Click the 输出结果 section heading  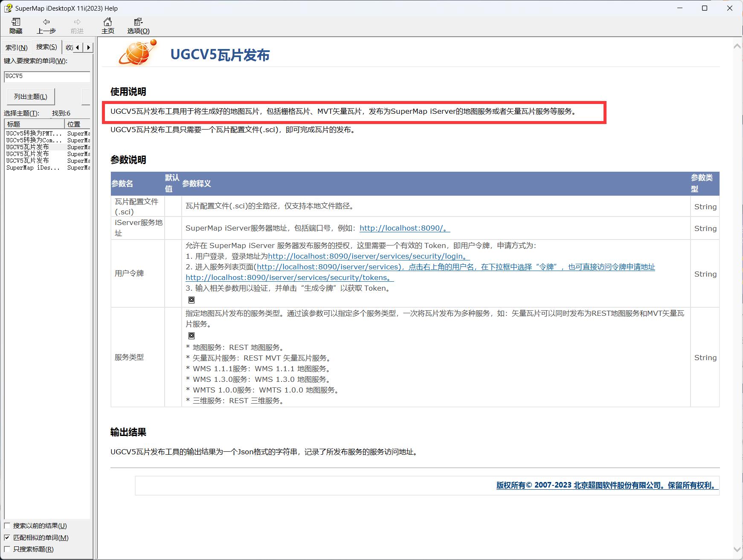coord(128,432)
